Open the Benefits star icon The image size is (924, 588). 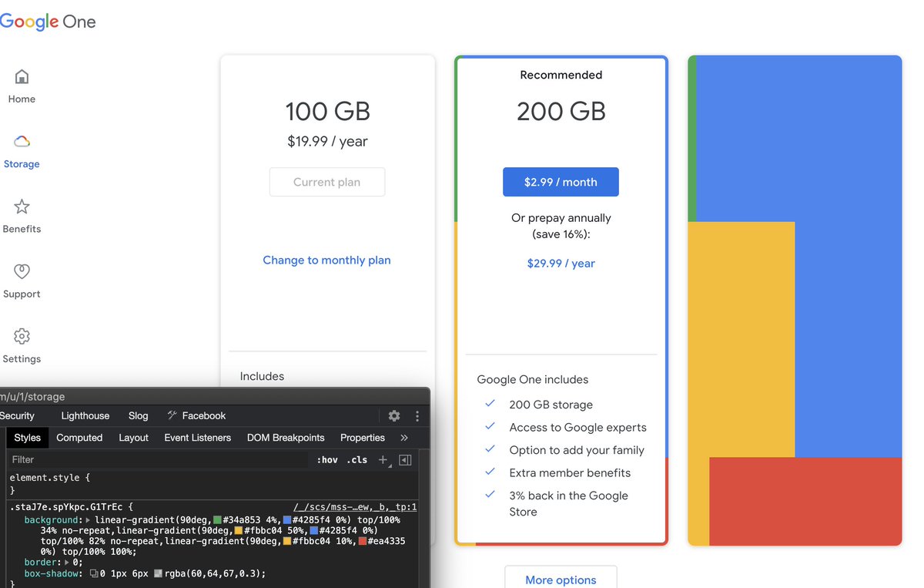pos(22,207)
